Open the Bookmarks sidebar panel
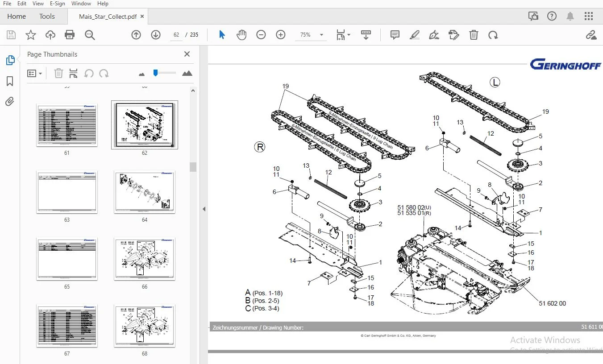This screenshot has height=364, width=603. (10, 81)
